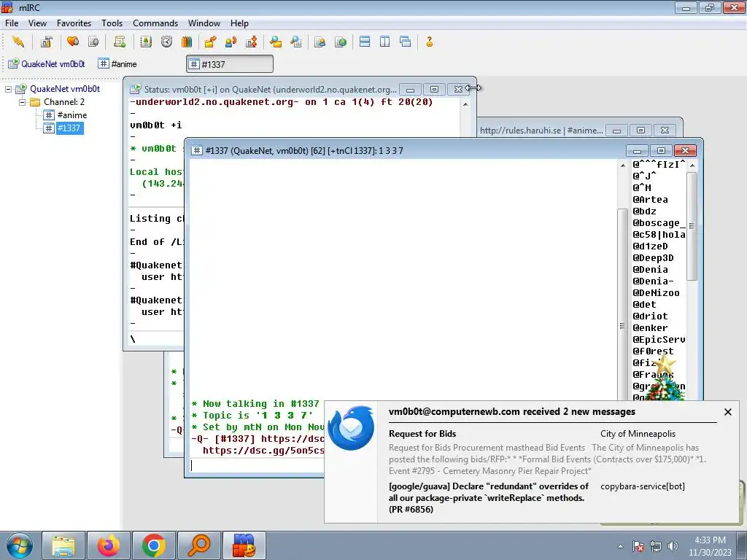Click the Action Center flag tray icon
The height and width of the screenshot is (560, 747).
click(638, 546)
